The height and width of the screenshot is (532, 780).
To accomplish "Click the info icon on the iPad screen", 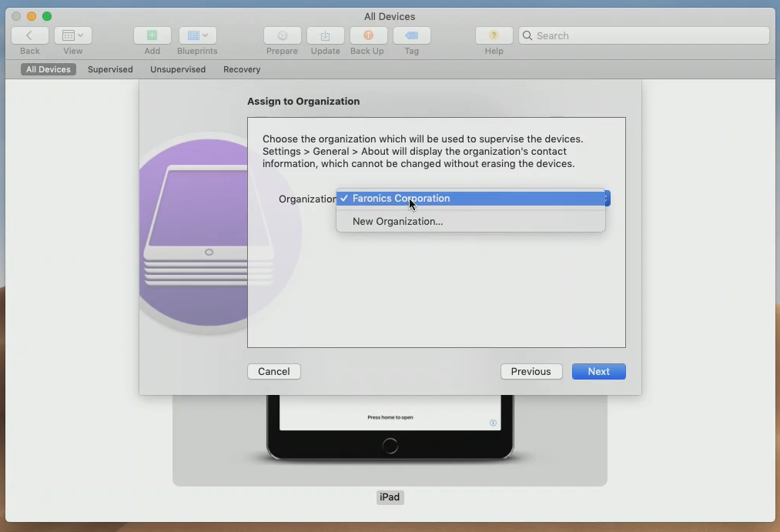I will (x=493, y=423).
